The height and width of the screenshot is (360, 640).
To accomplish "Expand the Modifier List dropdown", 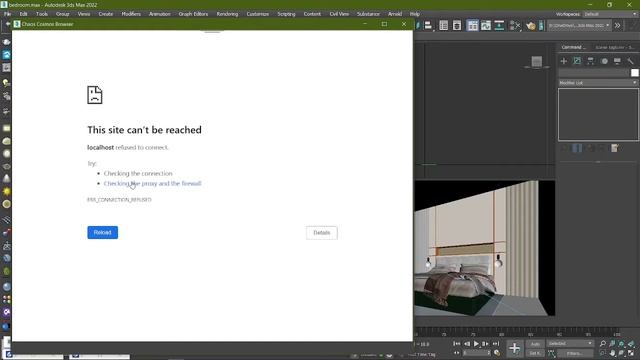I will pos(598,83).
